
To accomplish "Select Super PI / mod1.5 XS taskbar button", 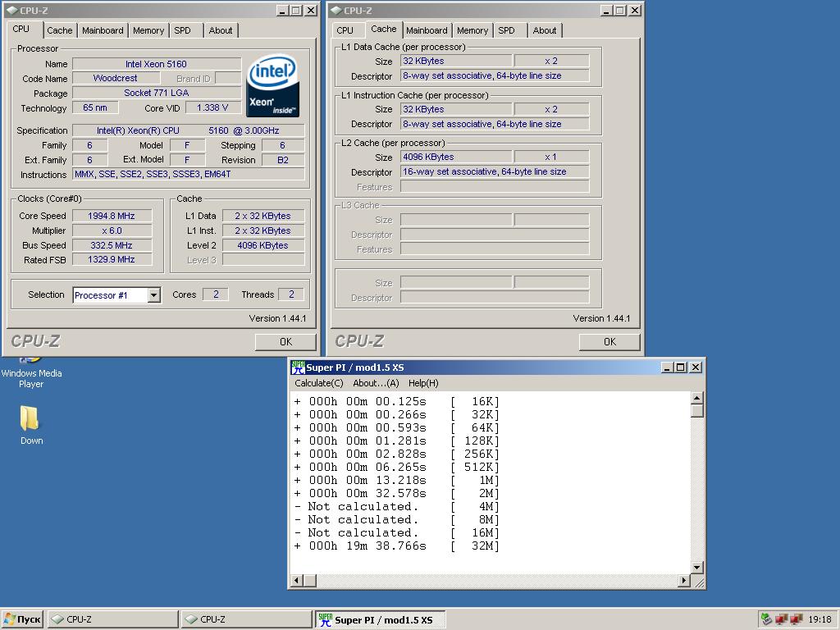I will click(x=381, y=619).
